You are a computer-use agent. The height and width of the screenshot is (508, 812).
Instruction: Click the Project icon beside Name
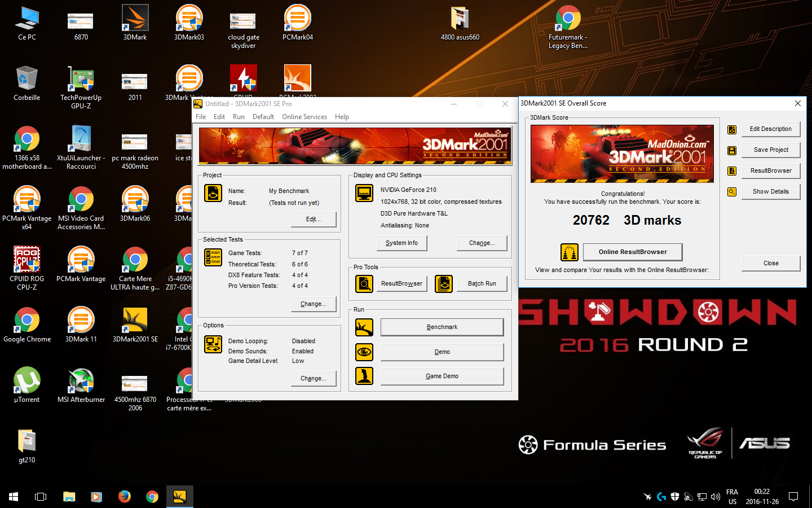pyautogui.click(x=213, y=194)
